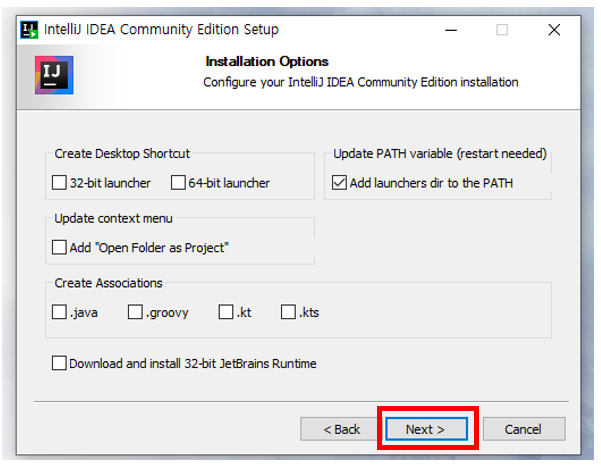The height and width of the screenshot is (470, 601).
Task: Select the .kts file association
Action: tap(288, 312)
